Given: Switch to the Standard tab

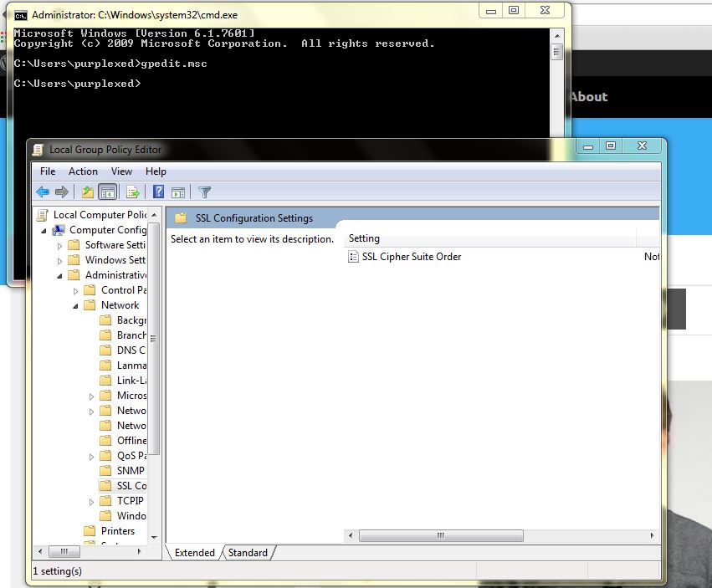Looking at the screenshot, I should pyautogui.click(x=248, y=553).
